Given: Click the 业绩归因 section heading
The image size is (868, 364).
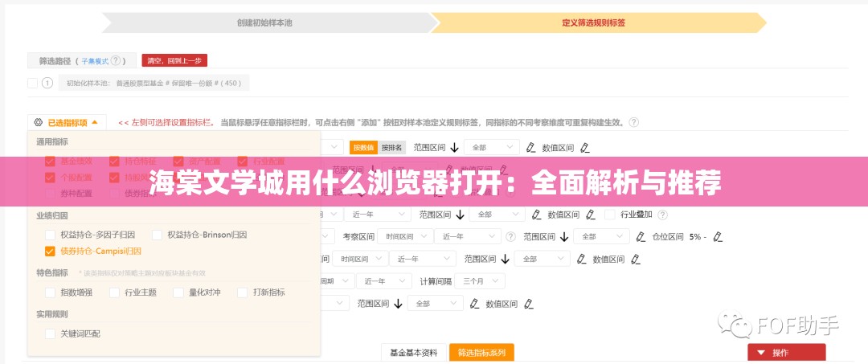Looking at the screenshot, I should point(52,215).
